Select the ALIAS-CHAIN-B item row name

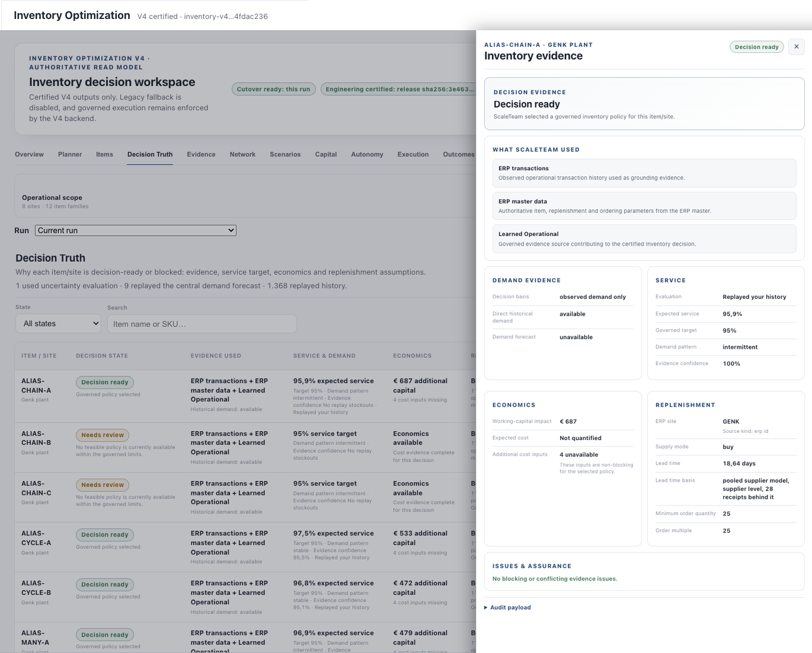tap(36, 438)
